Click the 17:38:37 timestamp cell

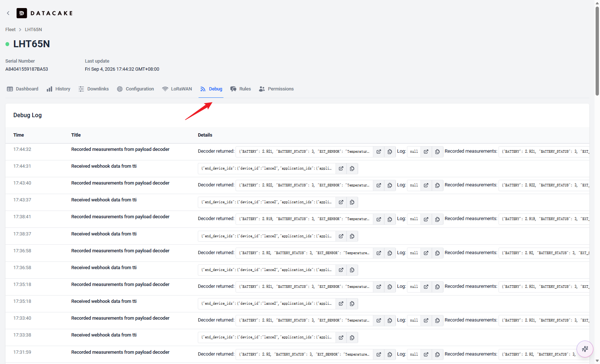[x=22, y=234]
